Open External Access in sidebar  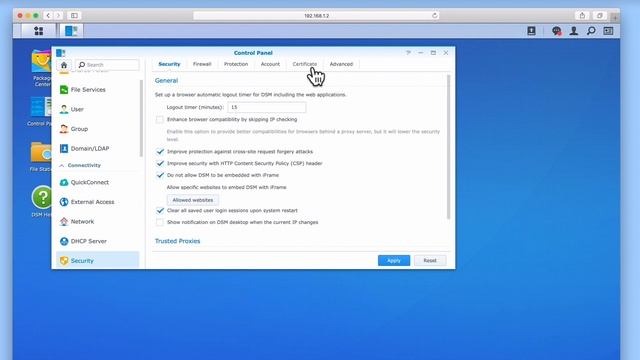click(98, 202)
